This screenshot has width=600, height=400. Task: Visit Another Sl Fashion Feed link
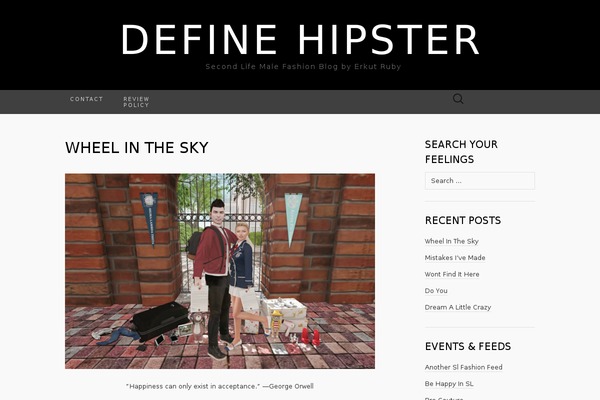[463, 367]
